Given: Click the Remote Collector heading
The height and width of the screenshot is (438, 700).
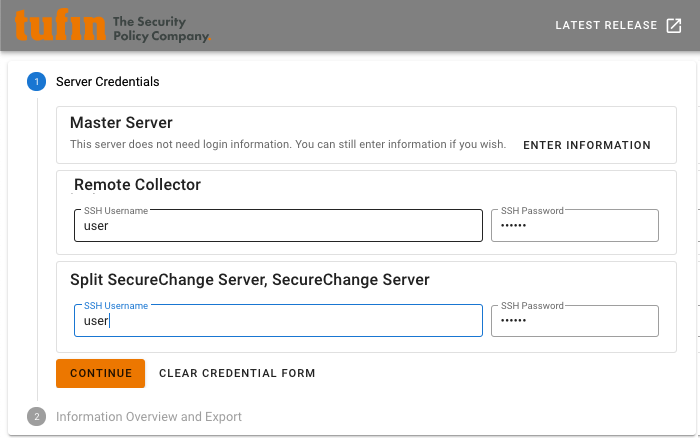Looking at the screenshot, I should point(138,185).
